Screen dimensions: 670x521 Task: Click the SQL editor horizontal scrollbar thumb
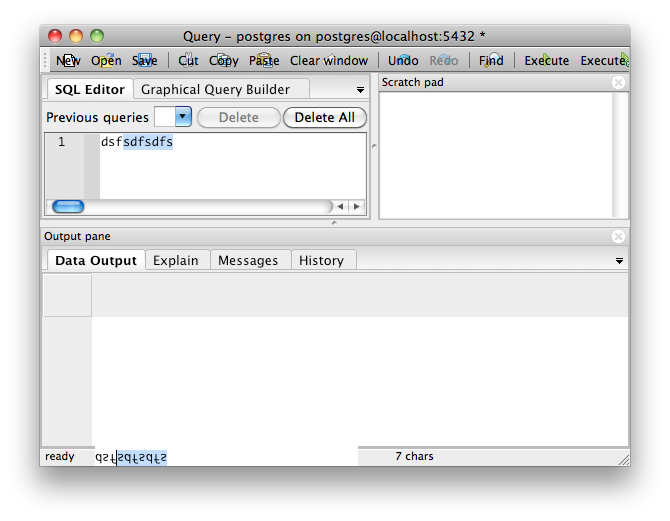pyautogui.click(x=68, y=207)
